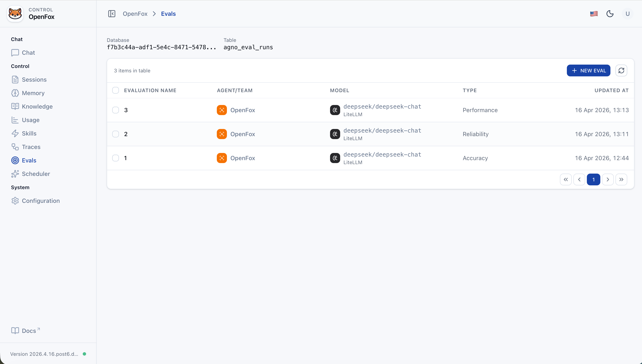The width and height of the screenshot is (642, 364).
Task: Create a new evaluation with NEW EVAL
Action: pyautogui.click(x=589, y=70)
